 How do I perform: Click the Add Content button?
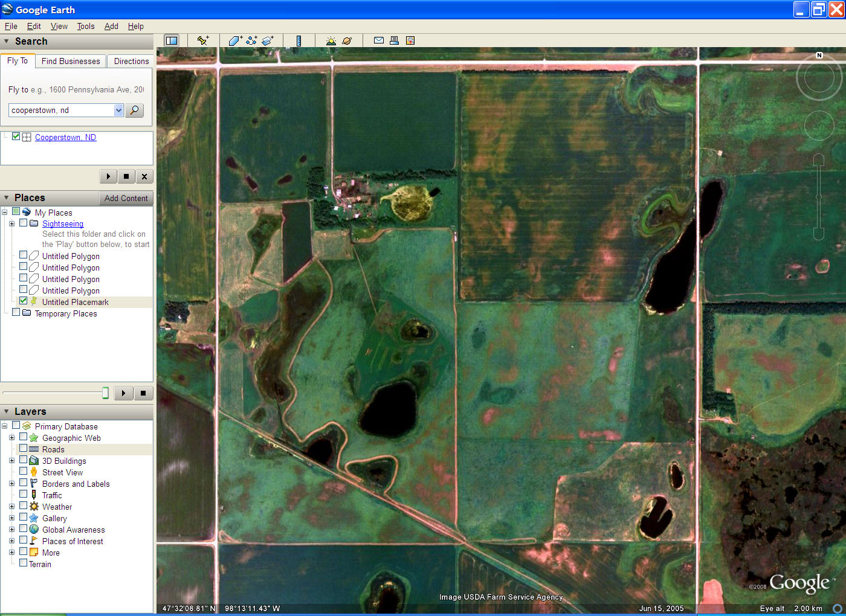(126, 198)
